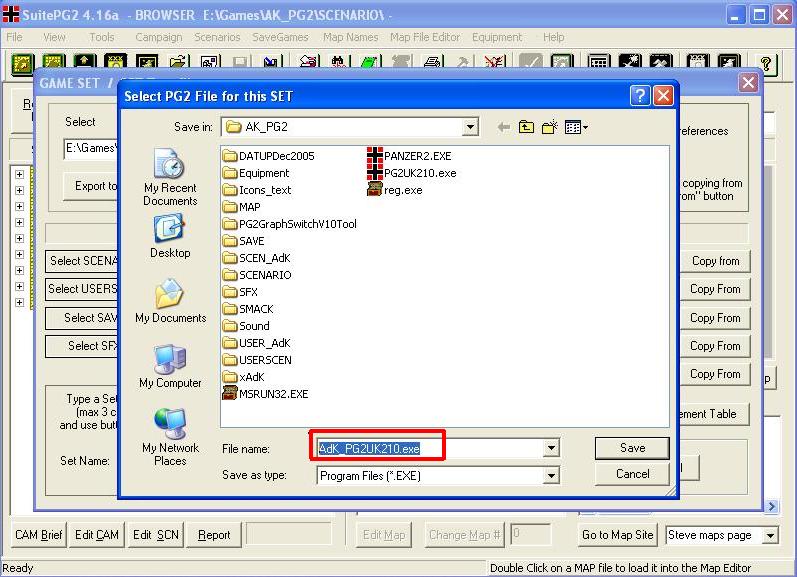Select the USER_AdK folder name
Screen dimensions: 797x577
265,343
